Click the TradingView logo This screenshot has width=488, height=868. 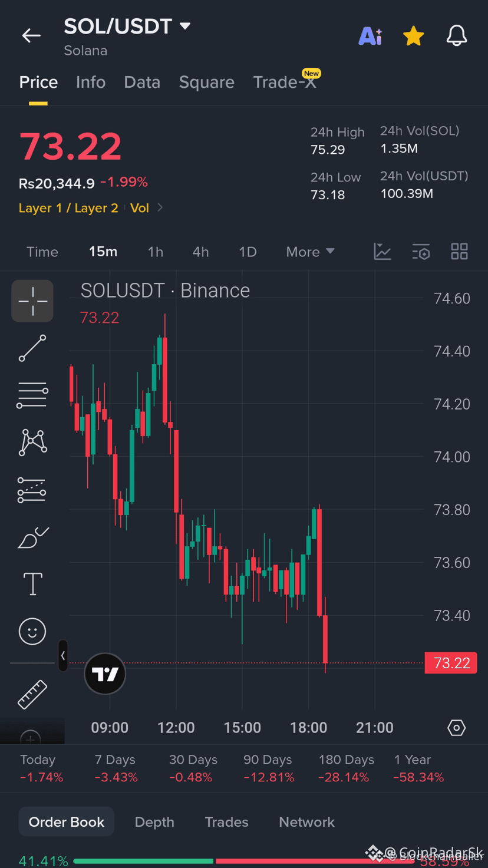point(105,674)
